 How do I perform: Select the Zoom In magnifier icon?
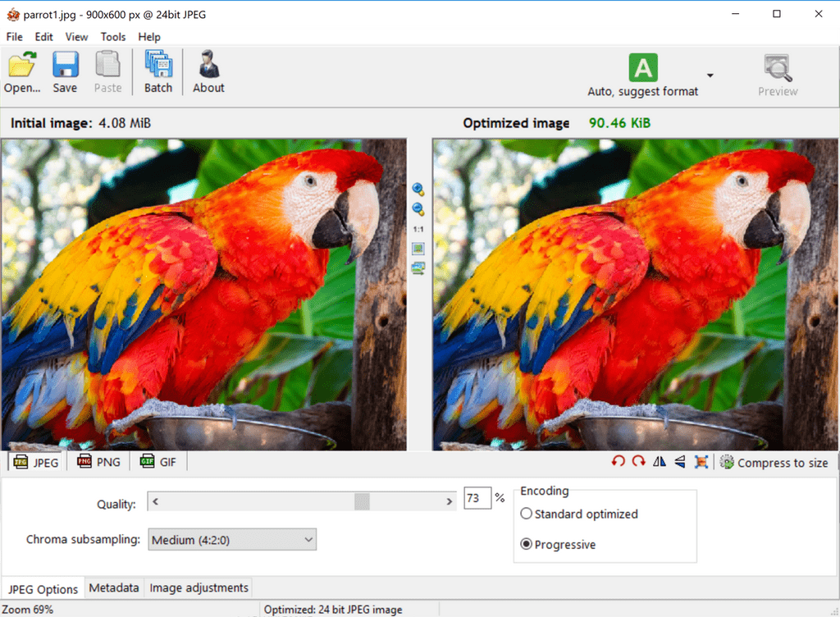(x=418, y=188)
